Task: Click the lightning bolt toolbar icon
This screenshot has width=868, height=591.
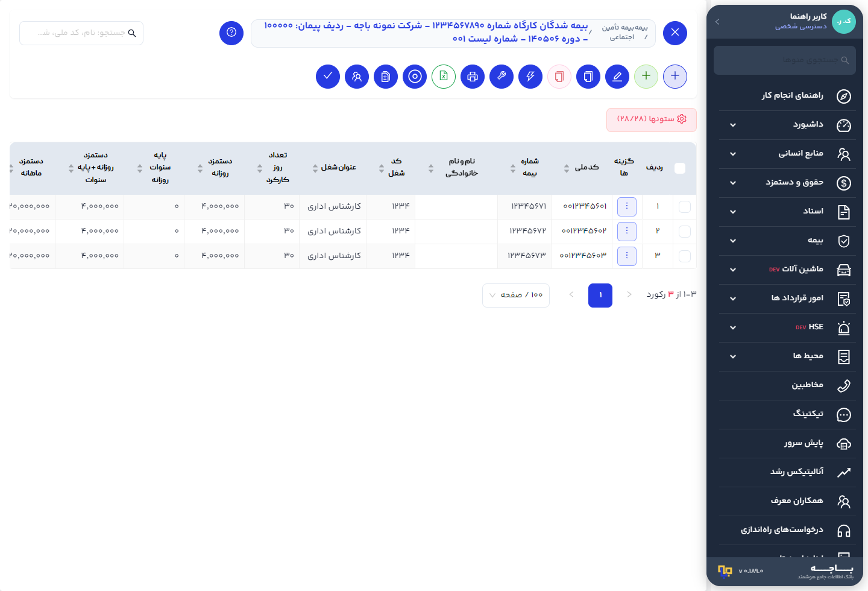Action: tap(530, 77)
